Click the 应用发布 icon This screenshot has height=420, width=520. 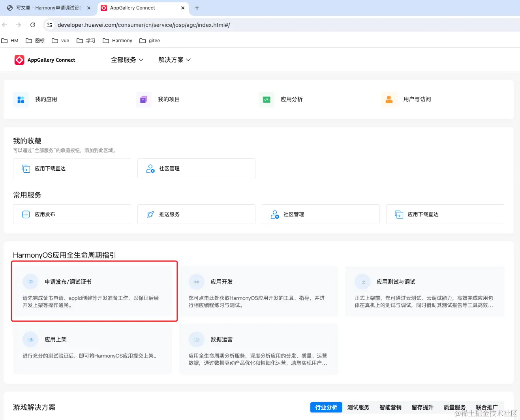tap(26, 215)
